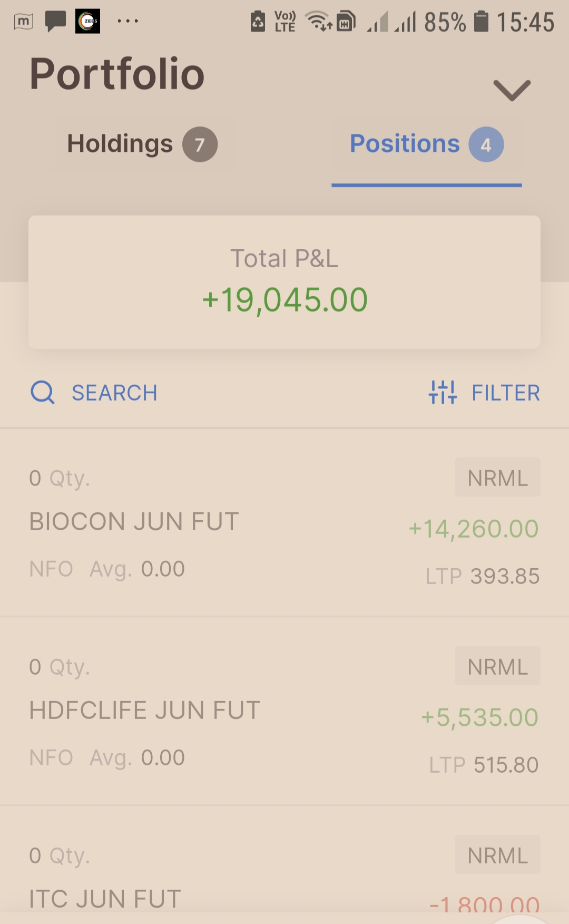
Task: Open the HDFCLIFE JUN FUT position
Action: point(145,711)
